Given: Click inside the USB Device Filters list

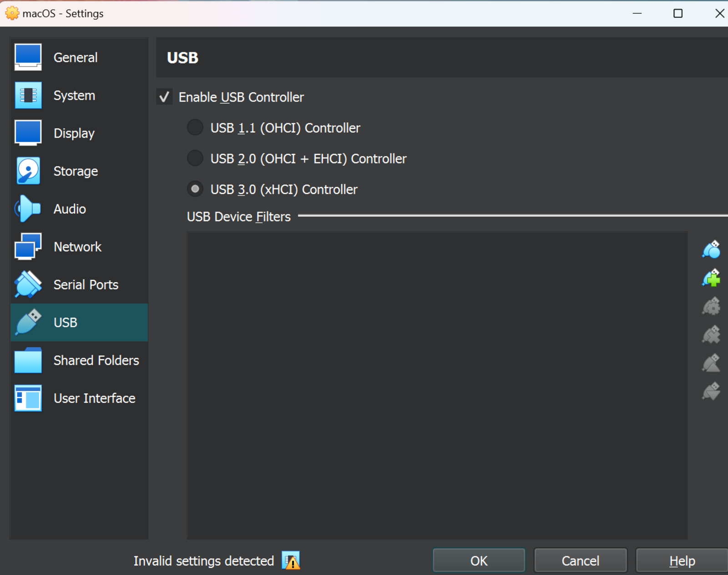Looking at the screenshot, I should pyautogui.click(x=437, y=387).
